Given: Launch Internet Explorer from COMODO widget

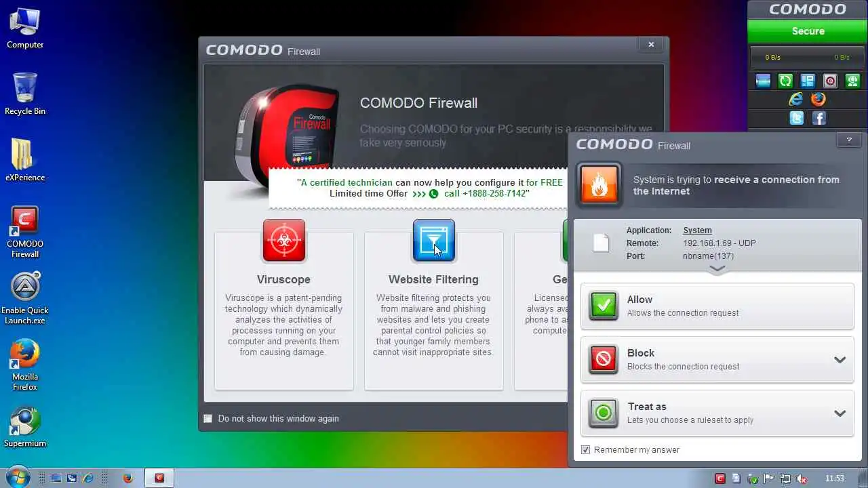Looking at the screenshot, I should [x=796, y=100].
